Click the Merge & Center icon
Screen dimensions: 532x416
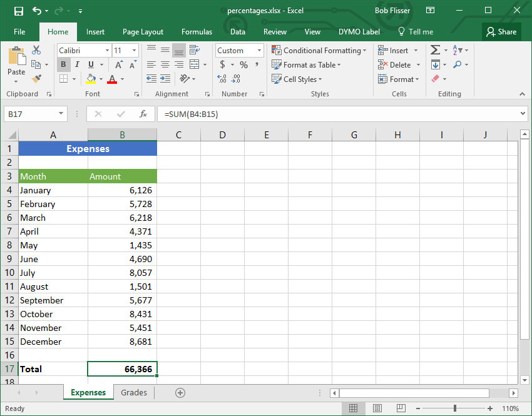pos(195,64)
